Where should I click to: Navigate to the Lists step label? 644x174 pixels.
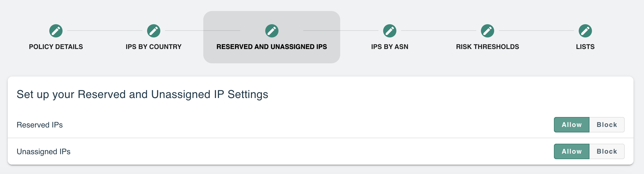pos(585,47)
